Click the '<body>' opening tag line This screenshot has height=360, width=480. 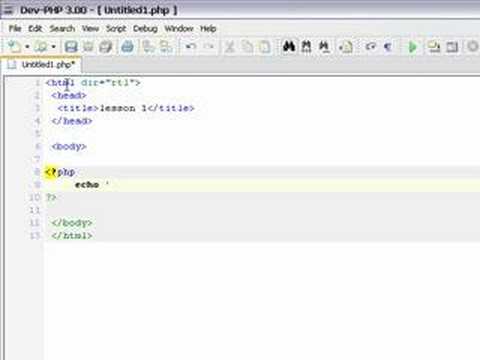(69, 146)
